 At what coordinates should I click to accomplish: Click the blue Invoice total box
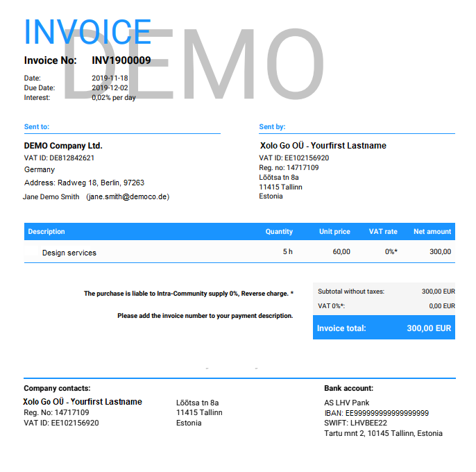(384, 328)
